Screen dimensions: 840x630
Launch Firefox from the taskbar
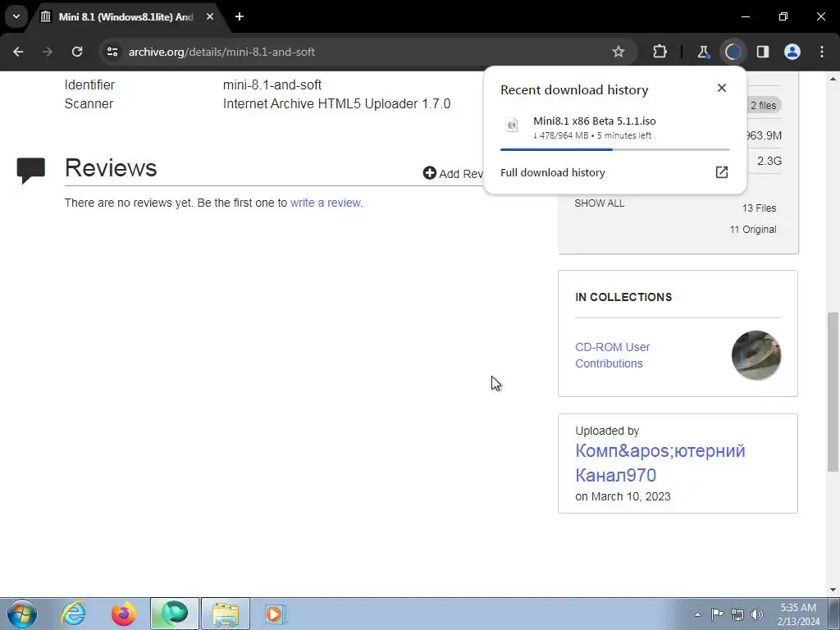[124, 614]
